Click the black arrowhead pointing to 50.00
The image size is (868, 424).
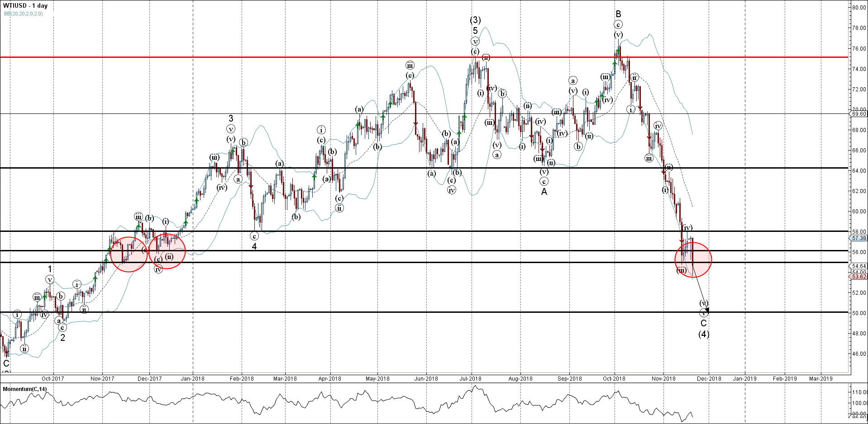(x=706, y=310)
